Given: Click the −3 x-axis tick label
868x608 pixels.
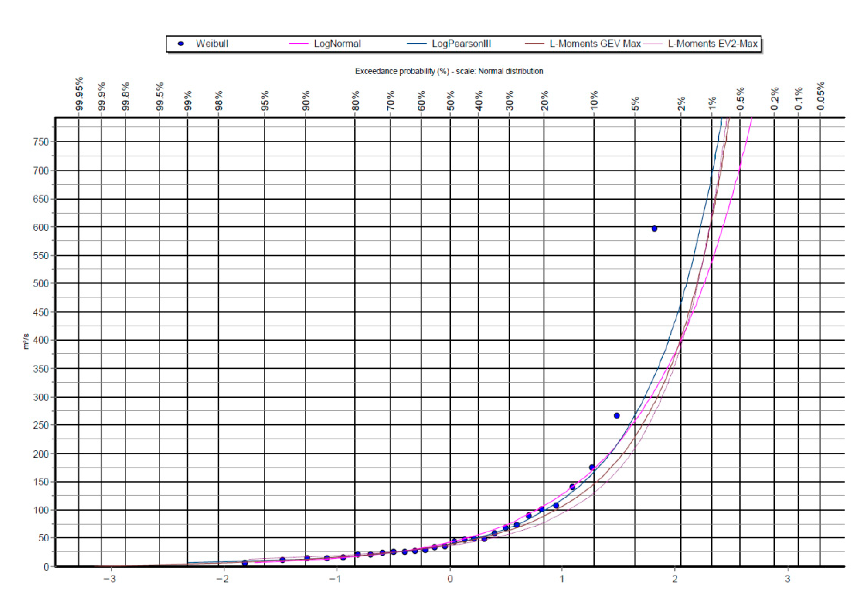Looking at the screenshot, I should click(110, 579).
